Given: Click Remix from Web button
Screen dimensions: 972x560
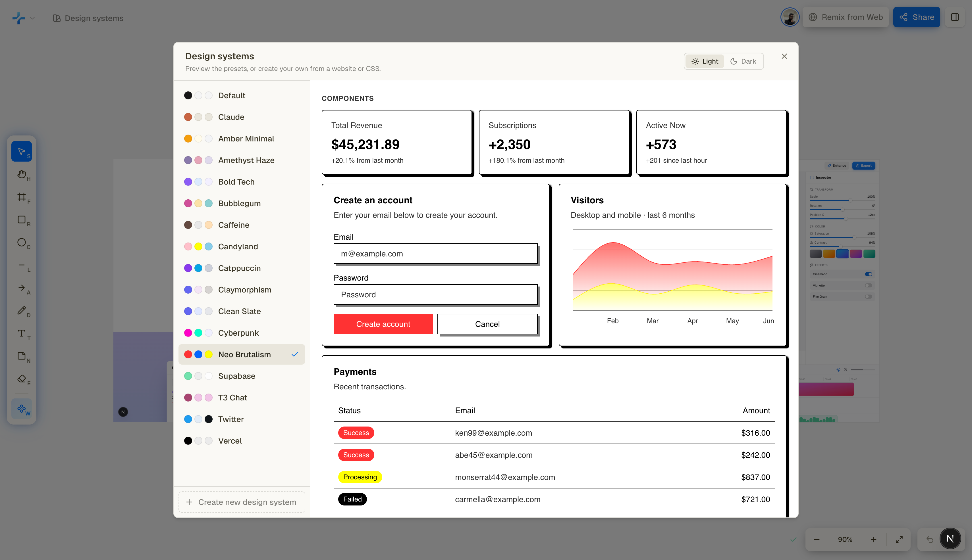Looking at the screenshot, I should (x=845, y=17).
